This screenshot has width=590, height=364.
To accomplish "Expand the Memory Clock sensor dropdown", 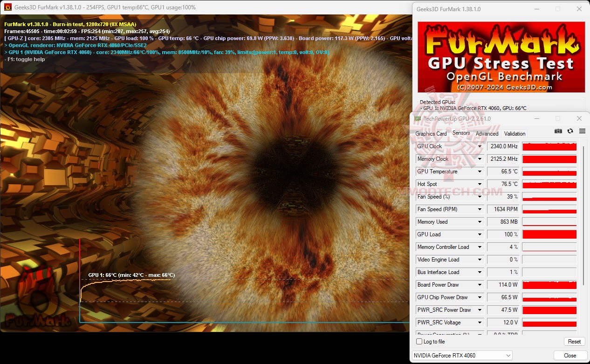I will (480, 159).
